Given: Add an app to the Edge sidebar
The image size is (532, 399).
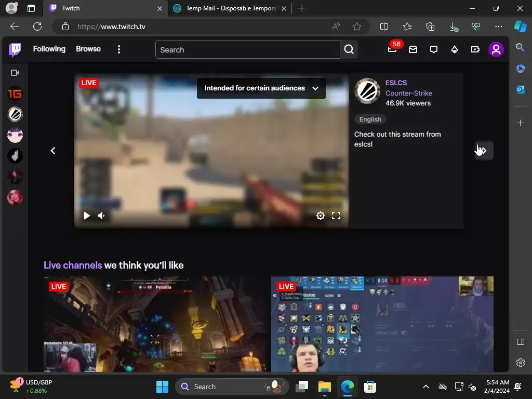Looking at the screenshot, I should [520, 123].
